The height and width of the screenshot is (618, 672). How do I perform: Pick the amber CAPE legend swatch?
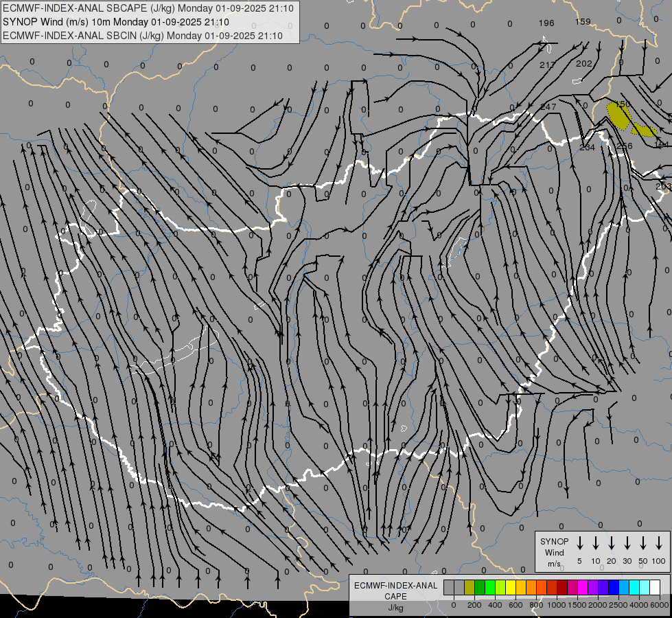[521, 588]
